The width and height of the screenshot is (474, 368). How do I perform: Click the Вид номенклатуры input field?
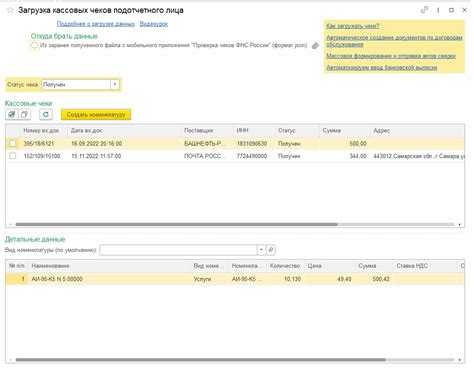click(178, 250)
